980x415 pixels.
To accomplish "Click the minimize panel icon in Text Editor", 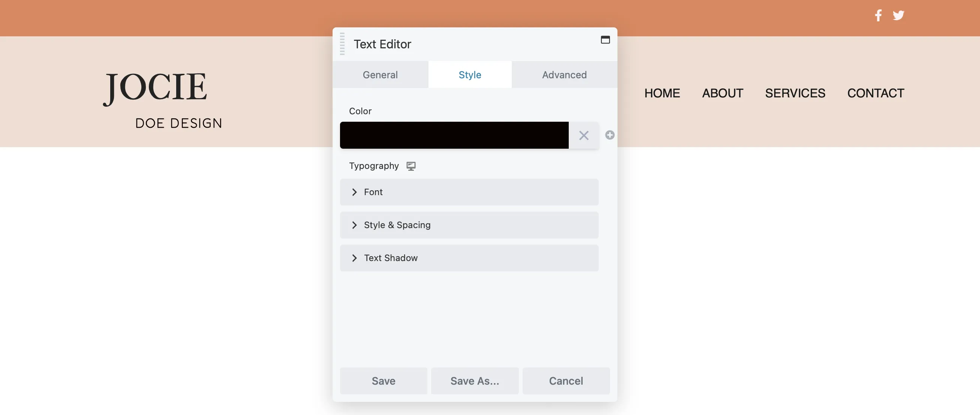I will click(604, 40).
